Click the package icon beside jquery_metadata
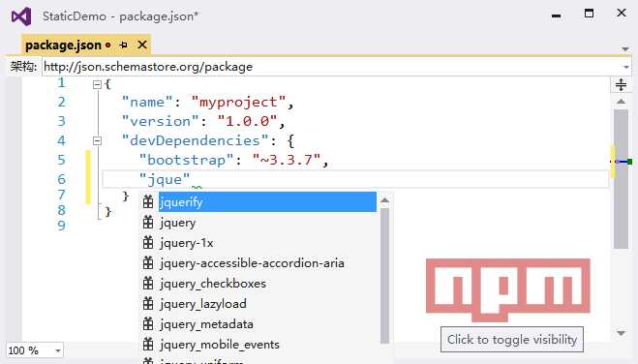This screenshot has width=638, height=364. click(x=148, y=323)
